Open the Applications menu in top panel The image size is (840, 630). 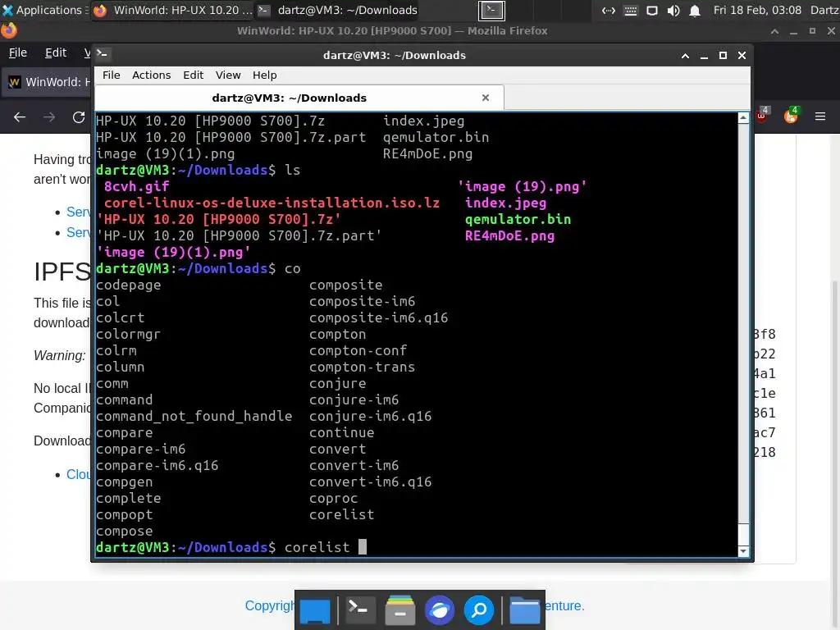pos(43,10)
